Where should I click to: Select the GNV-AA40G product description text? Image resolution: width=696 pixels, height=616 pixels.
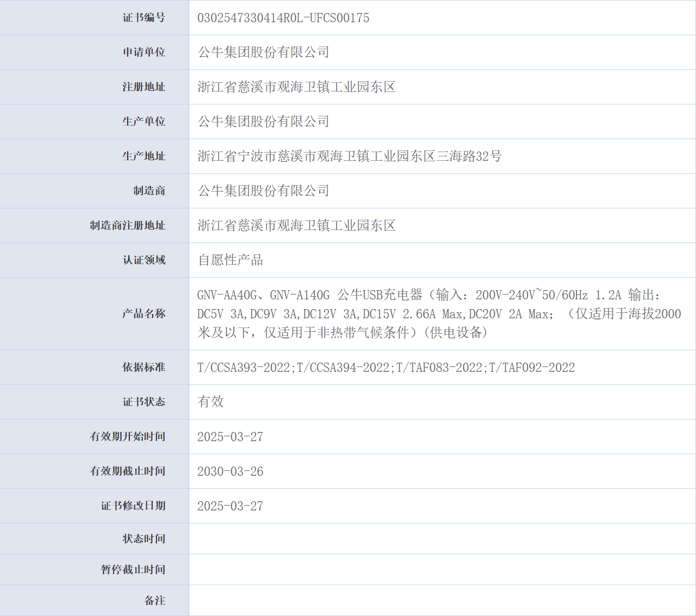coord(439,313)
